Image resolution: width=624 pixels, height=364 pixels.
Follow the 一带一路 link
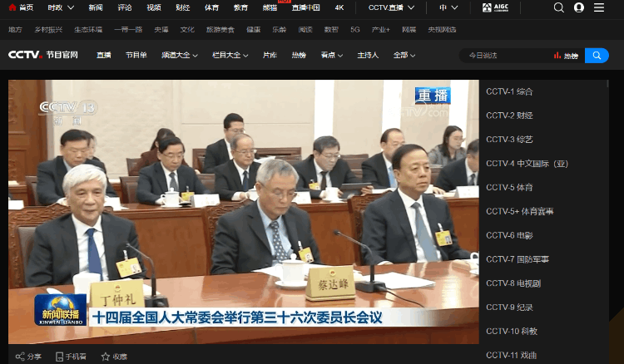(128, 29)
